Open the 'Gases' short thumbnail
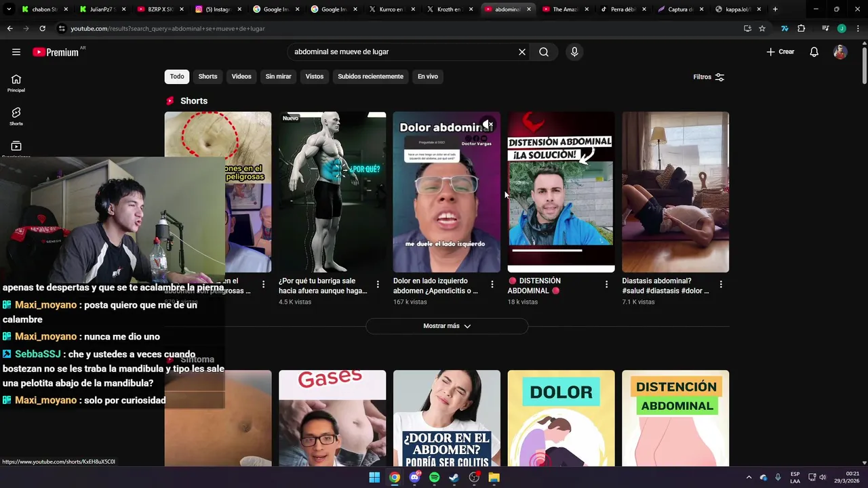 [x=332, y=418]
